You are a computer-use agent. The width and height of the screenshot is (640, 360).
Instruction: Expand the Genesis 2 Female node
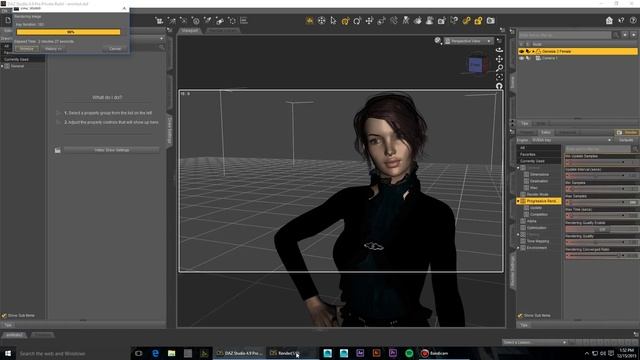533,51
